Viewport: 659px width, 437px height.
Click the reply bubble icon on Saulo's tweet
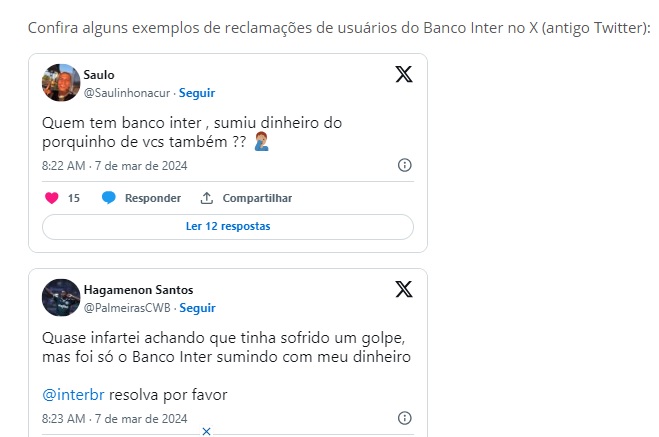coord(109,198)
